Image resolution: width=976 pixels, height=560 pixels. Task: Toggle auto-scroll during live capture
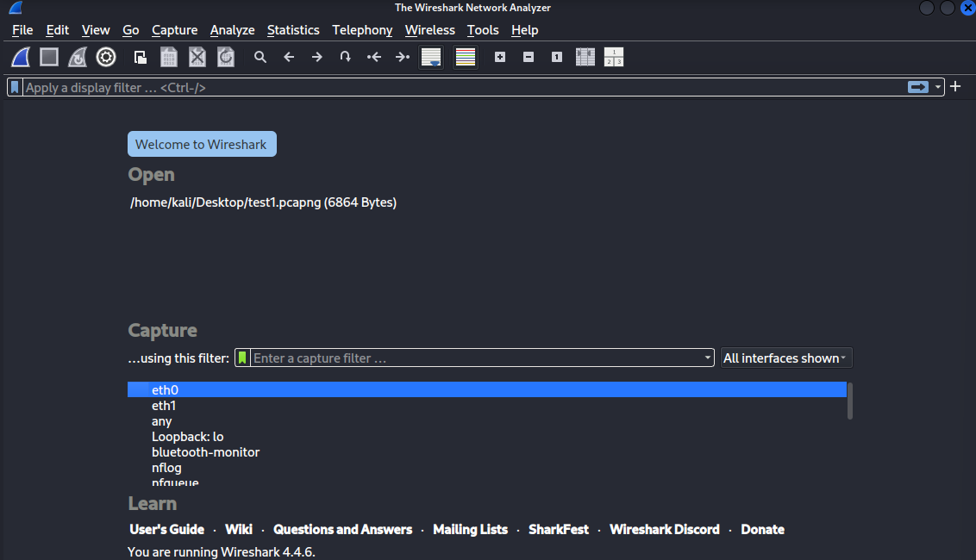coord(430,57)
